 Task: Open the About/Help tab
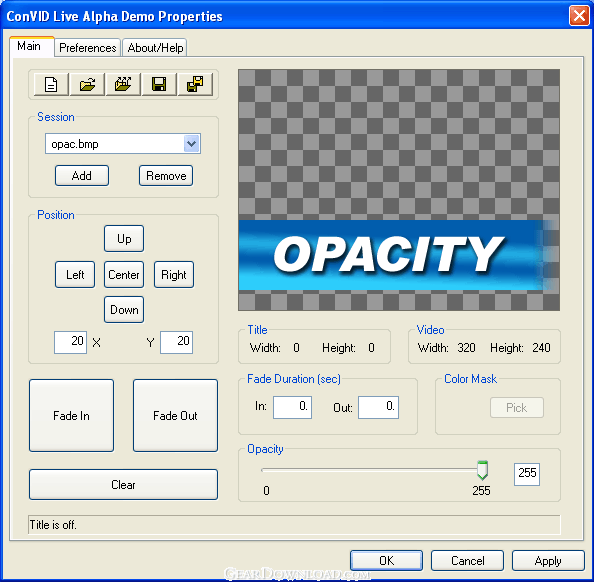coord(155,48)
